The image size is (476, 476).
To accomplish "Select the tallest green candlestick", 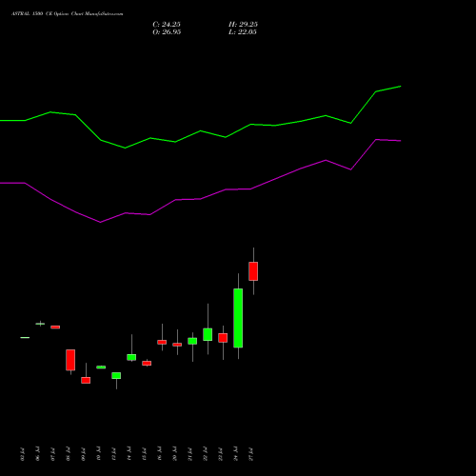I will coord(238,318).
